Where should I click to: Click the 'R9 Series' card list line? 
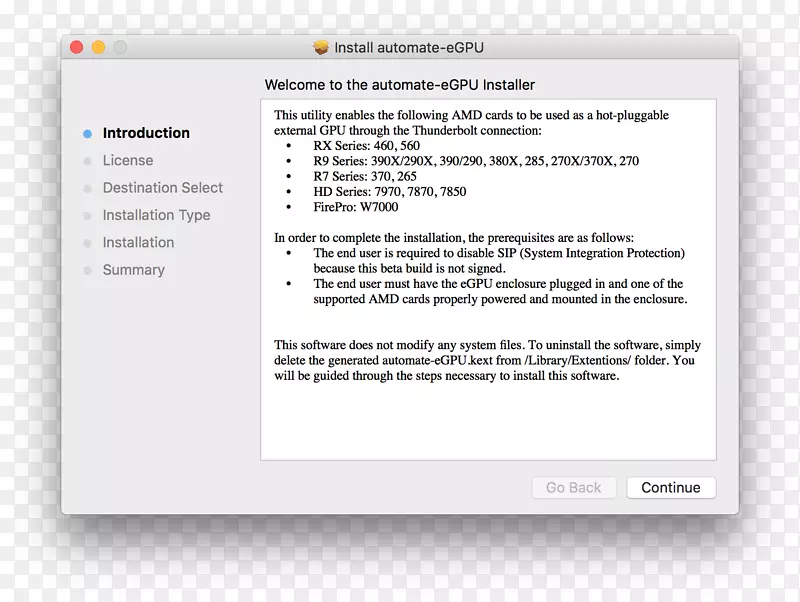click(476, 161)
